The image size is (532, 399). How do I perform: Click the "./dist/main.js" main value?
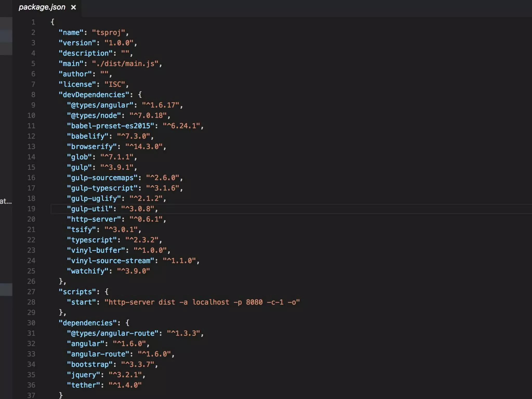(x=125, y=64)
